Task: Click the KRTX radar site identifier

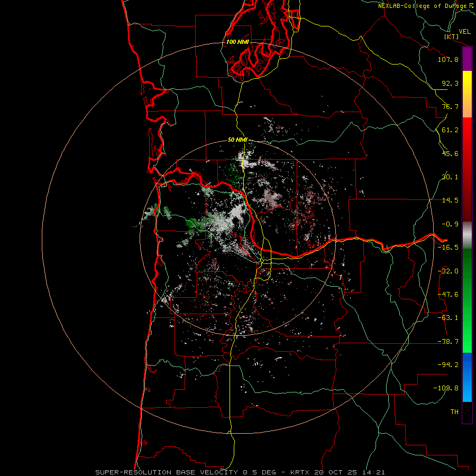Action: 300,472
